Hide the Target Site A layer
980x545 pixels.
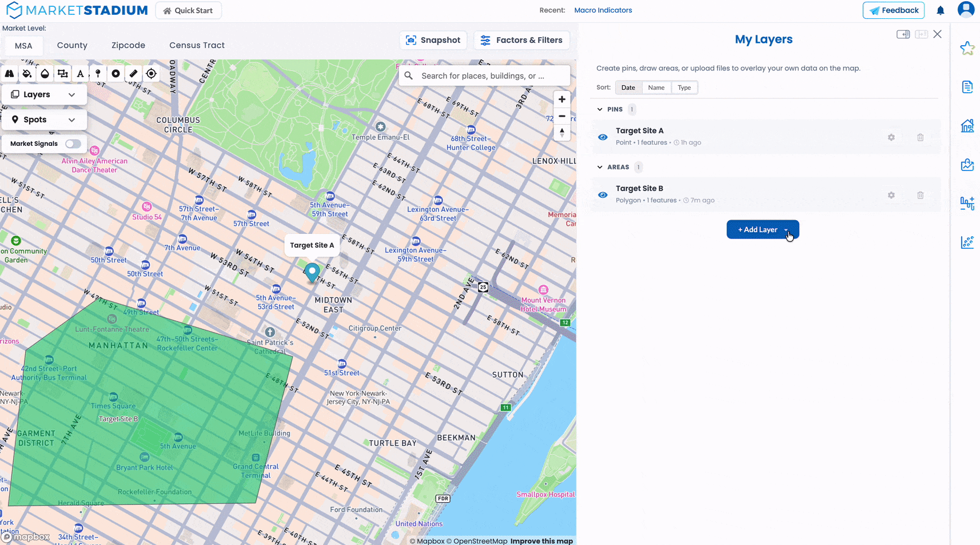point(603,137)
